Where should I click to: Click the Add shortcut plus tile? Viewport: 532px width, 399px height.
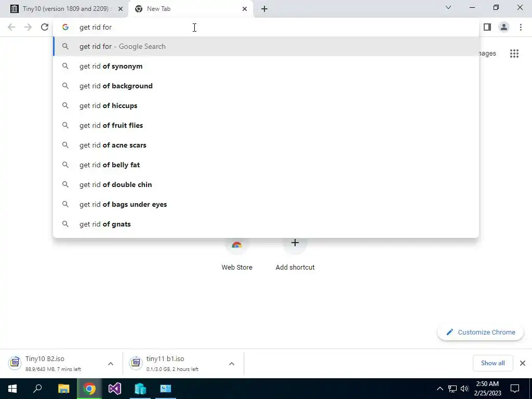[295, 255]
